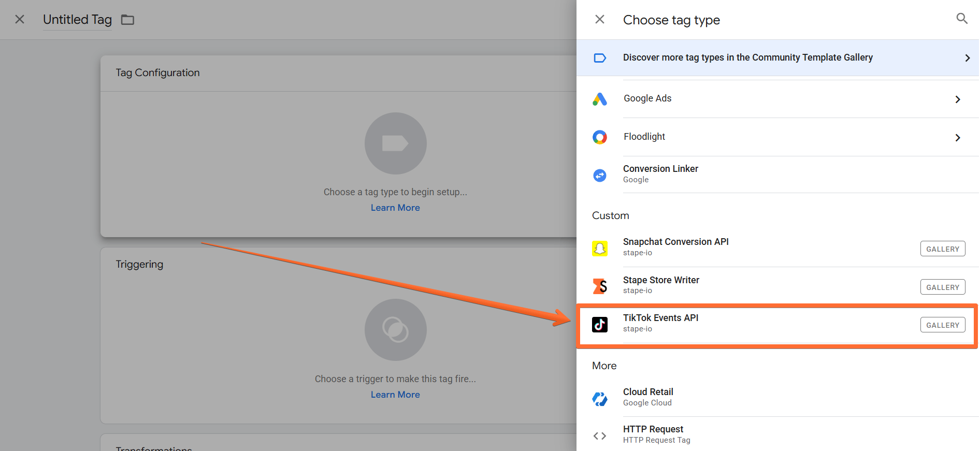Select Stape Store Writer tag
The height and width of the screenshot is (451, 980).
point(777,285)
